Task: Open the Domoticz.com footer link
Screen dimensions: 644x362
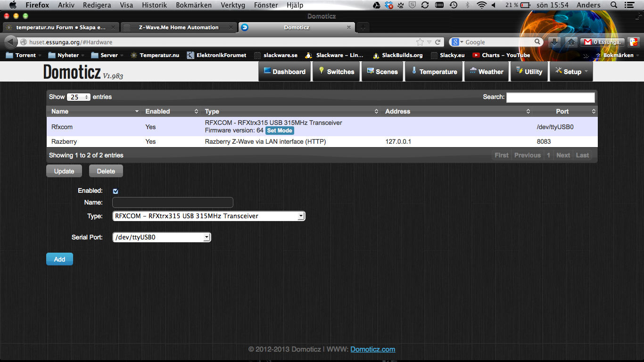Action: pos(372,349)
